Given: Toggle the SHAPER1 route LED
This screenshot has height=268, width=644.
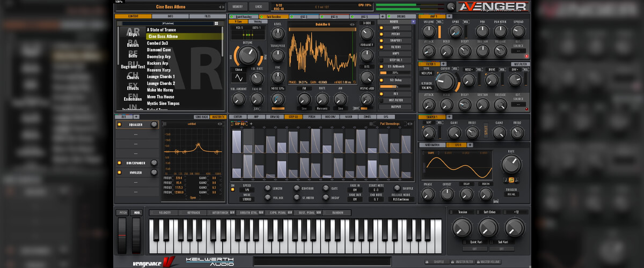Looking at the screenshot, I should pyautogui.click(x=382, y=40).
